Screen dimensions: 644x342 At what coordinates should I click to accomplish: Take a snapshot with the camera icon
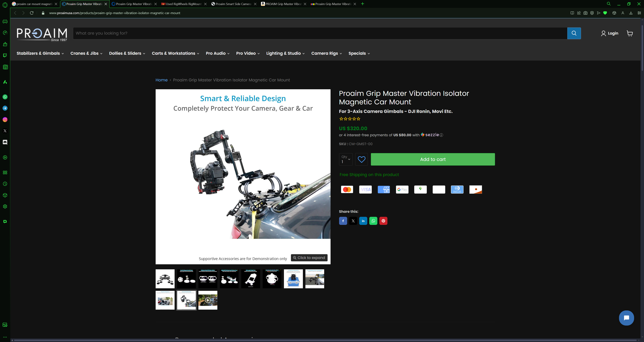[x=585, y=13]
